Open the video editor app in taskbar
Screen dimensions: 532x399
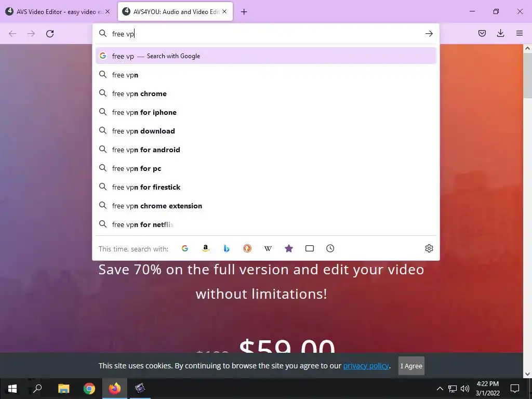coord(140,389)
